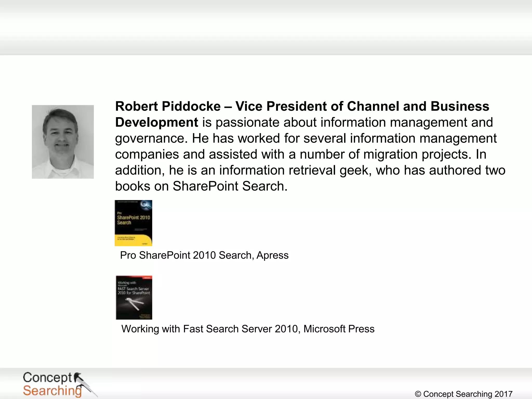Click Robert Piddocke's portrait photo
532x399 pixels.
pyautogui.click(x=63, y=142)
